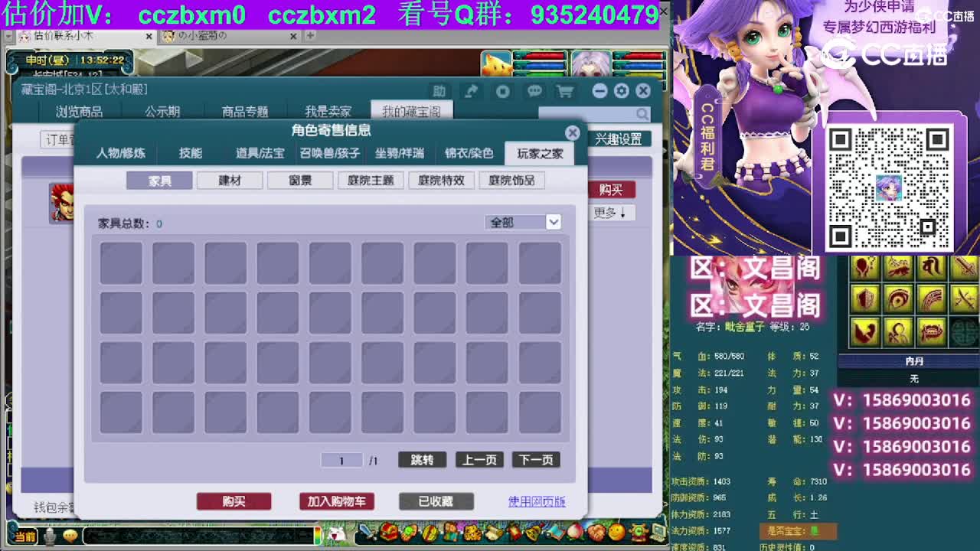Open the 坐骑/祥瑞 tab
The width and height of the screenshot is (980, 551).
400,153
